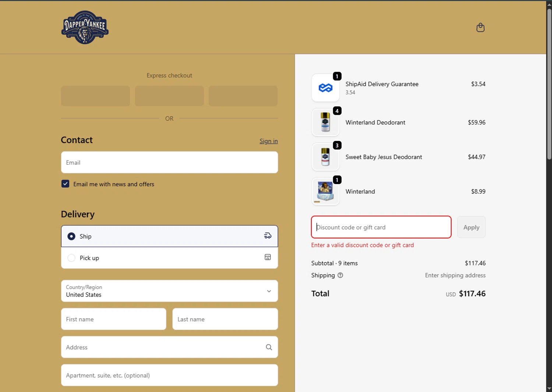The width and height of the screenshot is (552, 392).
Task: Click the $44.97 price
Action: click(477, 157)
